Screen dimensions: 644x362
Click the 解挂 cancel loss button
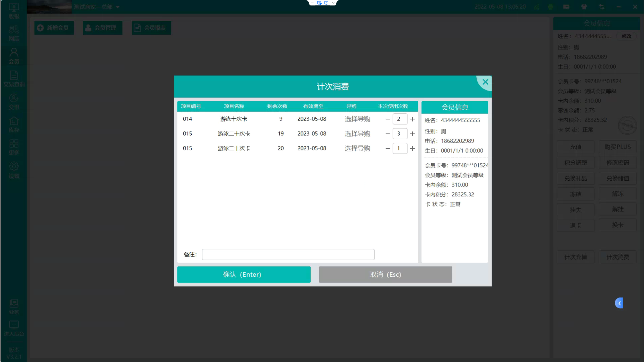coord(617,209)
